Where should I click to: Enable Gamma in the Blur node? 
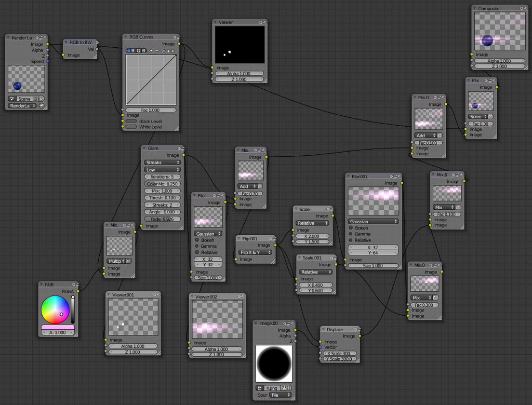click(x=197, y=246)
